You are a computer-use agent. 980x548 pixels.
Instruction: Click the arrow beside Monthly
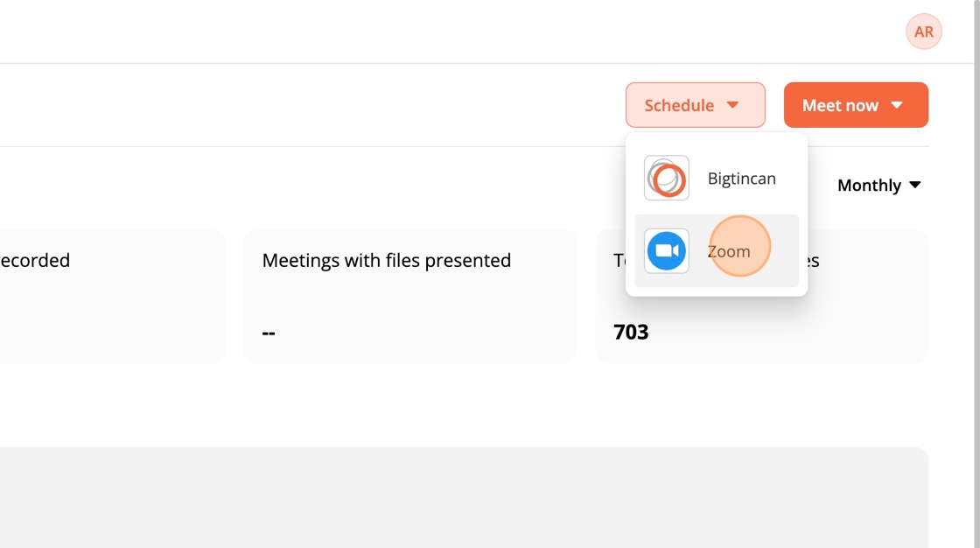pos(915,185)
